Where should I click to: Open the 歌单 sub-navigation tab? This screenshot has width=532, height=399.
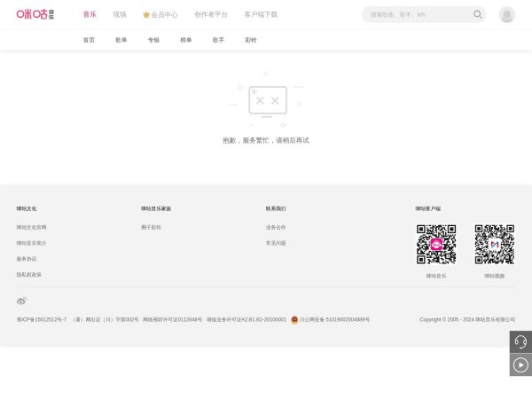[121, 40]
